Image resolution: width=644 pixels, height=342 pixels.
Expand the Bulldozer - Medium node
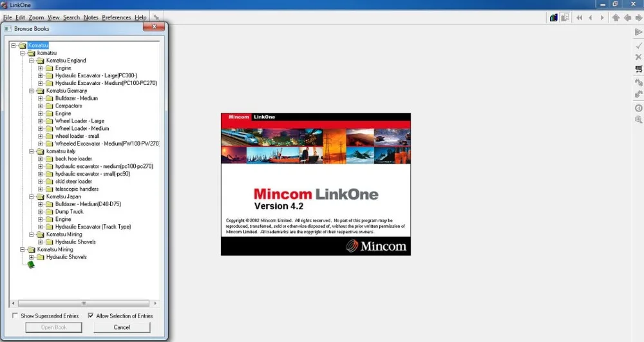(40, 99)
